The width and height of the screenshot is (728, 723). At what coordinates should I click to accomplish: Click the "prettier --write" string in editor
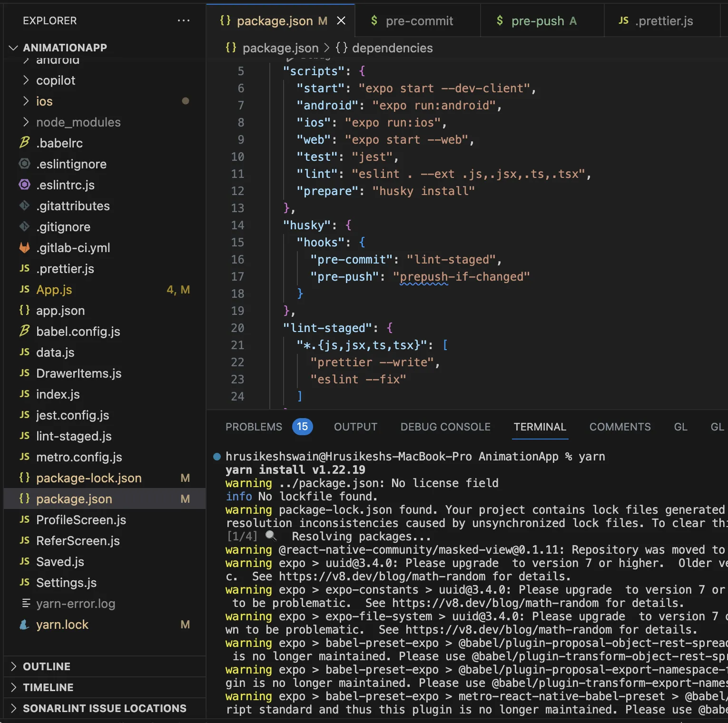click(x=372, y=362)
